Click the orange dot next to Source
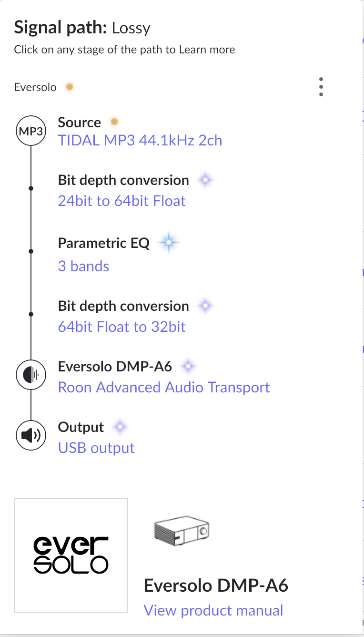 tap(114, 122)
